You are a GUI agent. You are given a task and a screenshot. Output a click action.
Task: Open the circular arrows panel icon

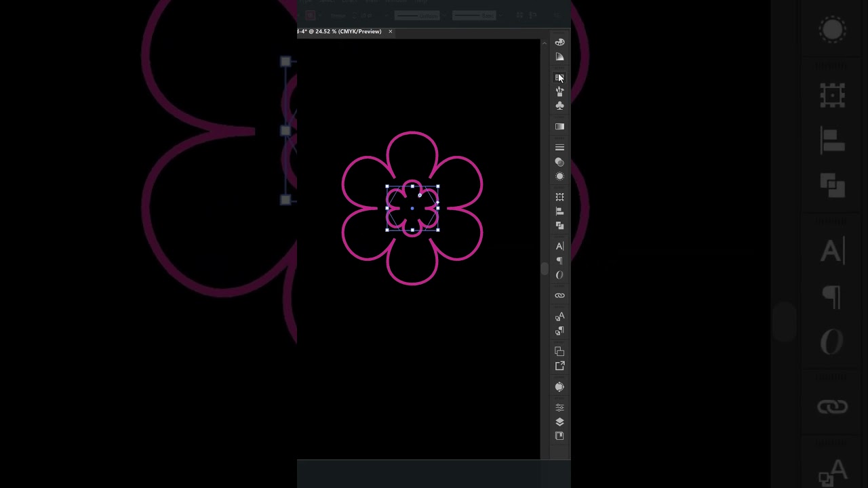(559, 387)
